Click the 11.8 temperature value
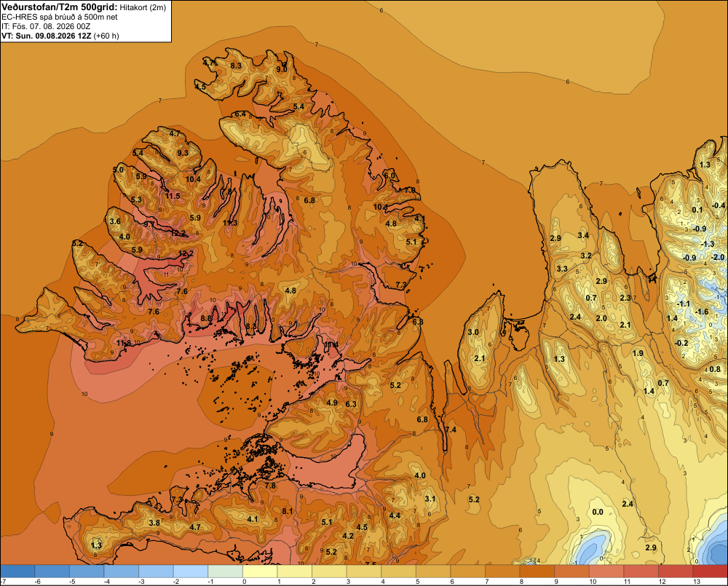Viewport: 728px width, 586px height. pos(124,343)
